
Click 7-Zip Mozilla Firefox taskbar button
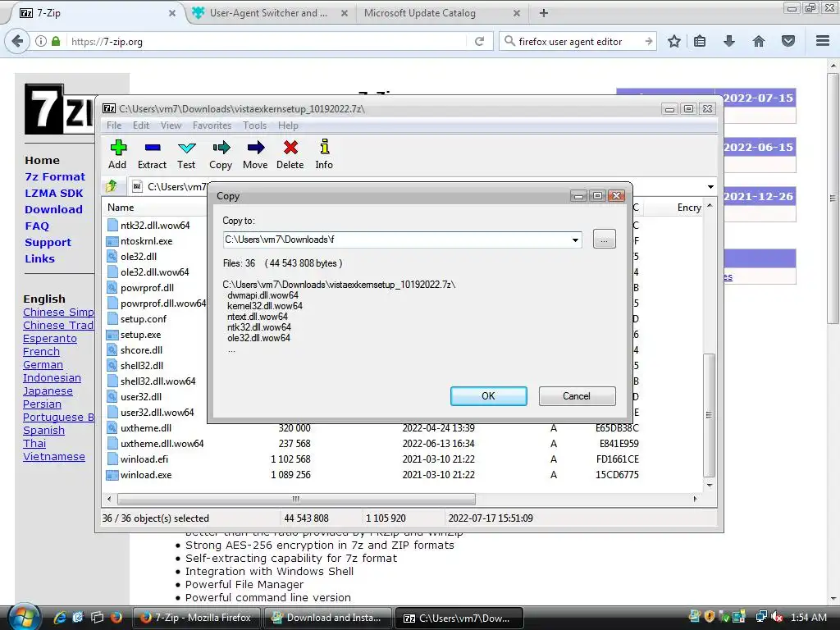pos(196,618)
